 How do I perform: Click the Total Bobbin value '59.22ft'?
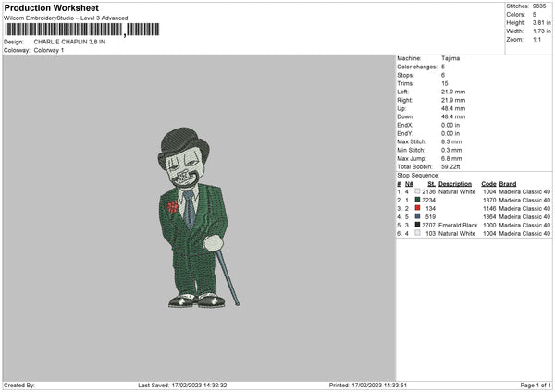tap(450, 167)
